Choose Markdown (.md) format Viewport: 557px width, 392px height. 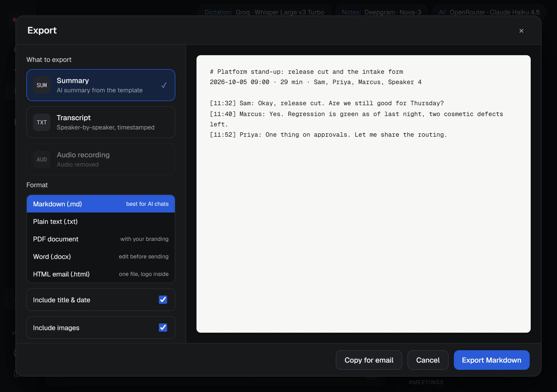pyautogui.click(x=101, y=204)
